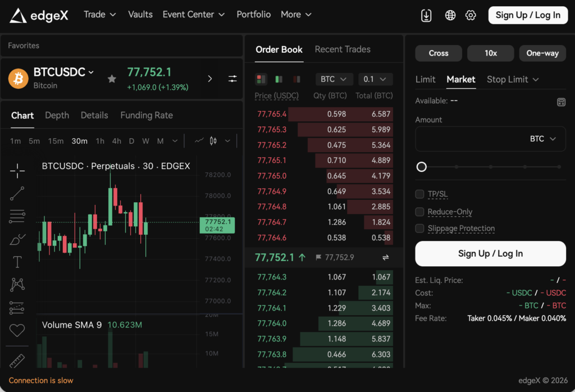This screenshot has height=392, width=575.
Task: Click the 10x leverage button
Action: [x=491, y=53]
